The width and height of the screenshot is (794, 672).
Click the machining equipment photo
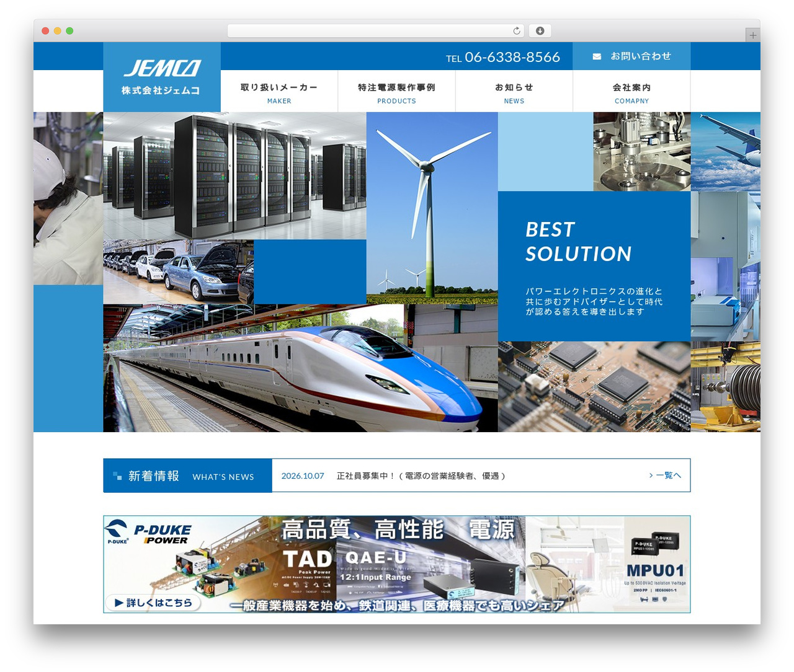pyautogui.click(x=642, y=152)
